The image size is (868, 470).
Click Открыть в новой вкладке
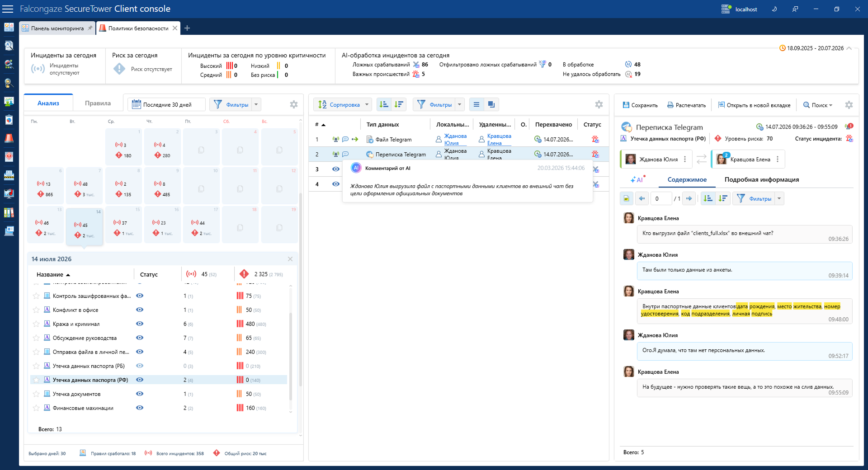755,105
